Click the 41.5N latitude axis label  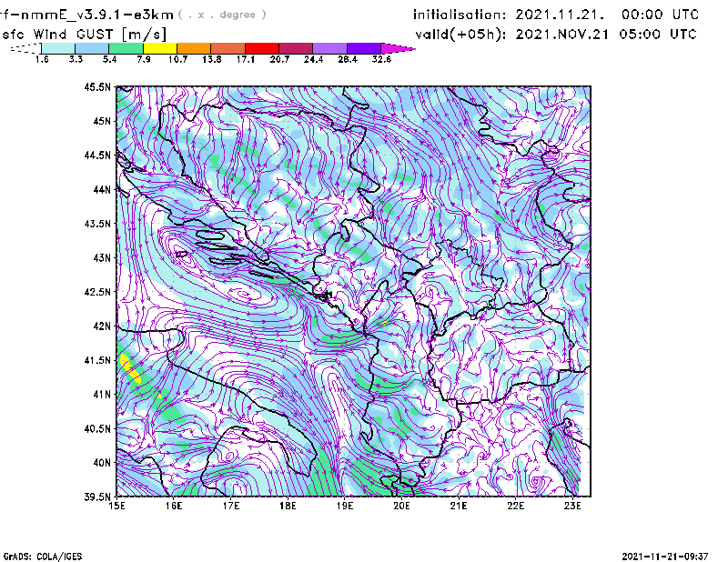coord(97,360)
